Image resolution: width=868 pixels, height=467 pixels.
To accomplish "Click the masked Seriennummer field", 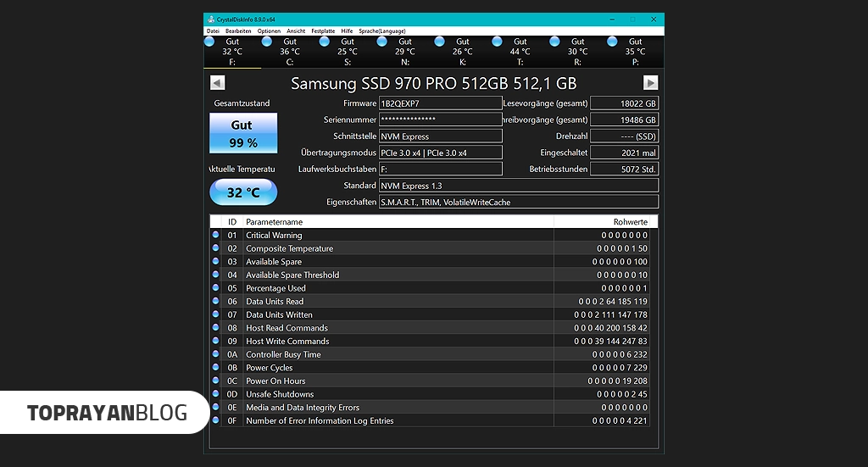I will click(441, 120).
